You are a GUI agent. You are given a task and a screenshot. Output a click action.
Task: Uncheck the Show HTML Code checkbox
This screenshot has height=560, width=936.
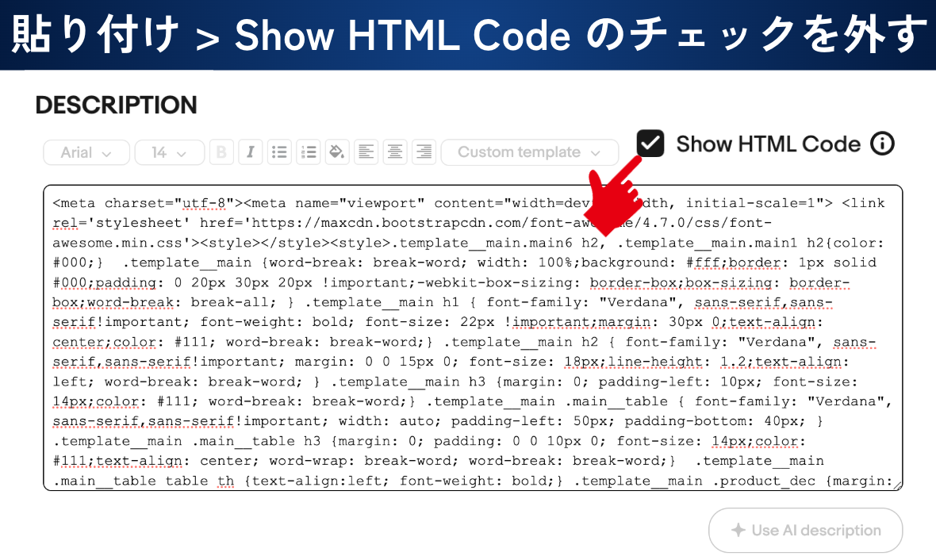pyautogui.click(x=650, y=144)
